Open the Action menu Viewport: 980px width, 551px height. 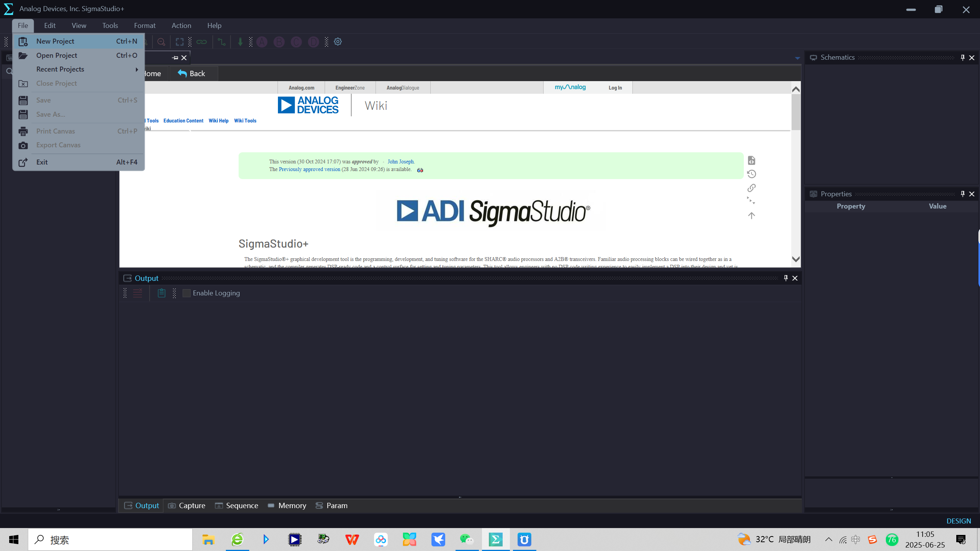tap(181, 26)
